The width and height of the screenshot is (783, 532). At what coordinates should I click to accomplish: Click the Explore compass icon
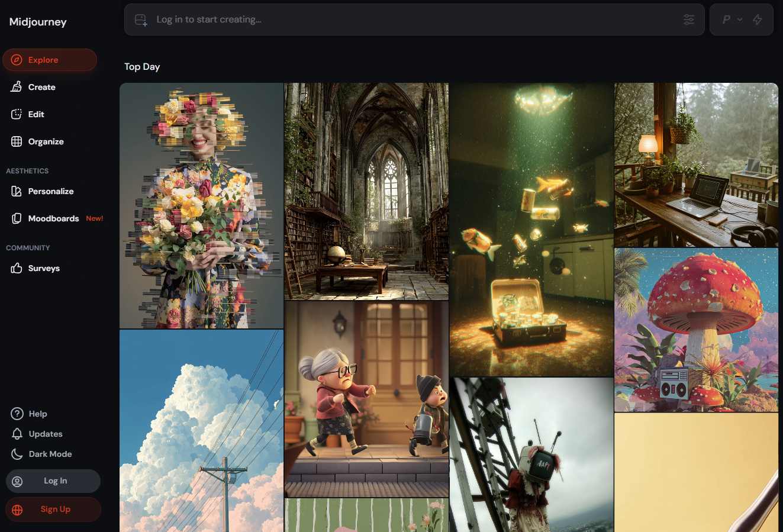[17, 60]
